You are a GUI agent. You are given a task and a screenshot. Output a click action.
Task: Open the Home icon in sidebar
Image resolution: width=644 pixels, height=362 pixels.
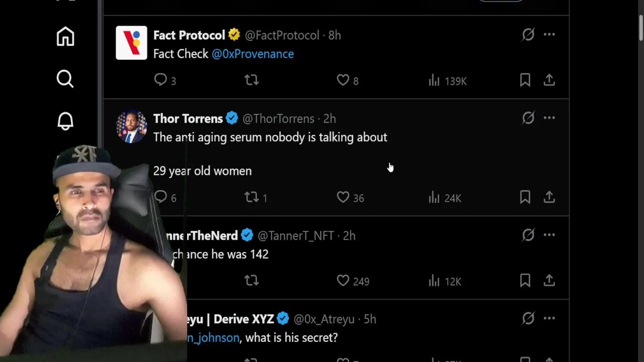coord(65,37)
